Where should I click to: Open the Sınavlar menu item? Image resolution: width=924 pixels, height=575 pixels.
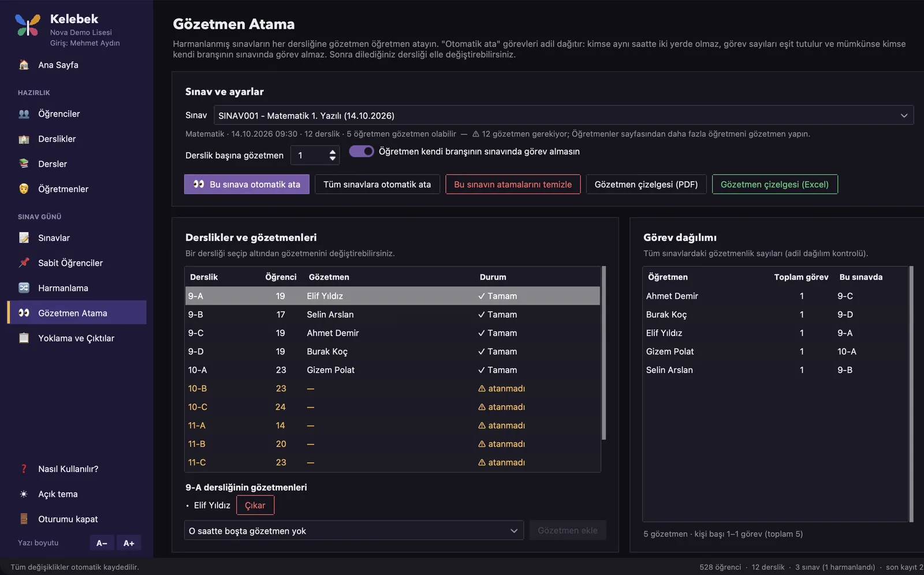tap(54, 238)
